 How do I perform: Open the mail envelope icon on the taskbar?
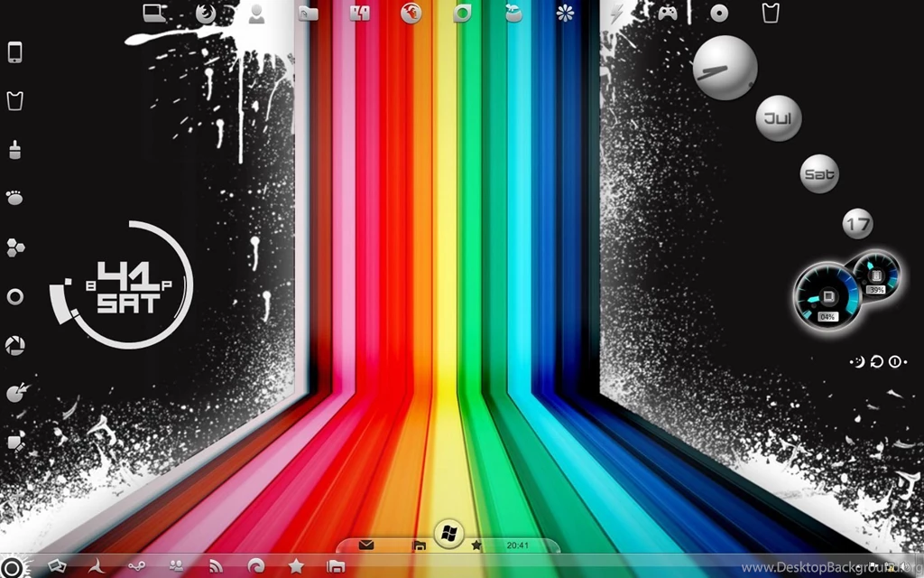tap(366, 545)
